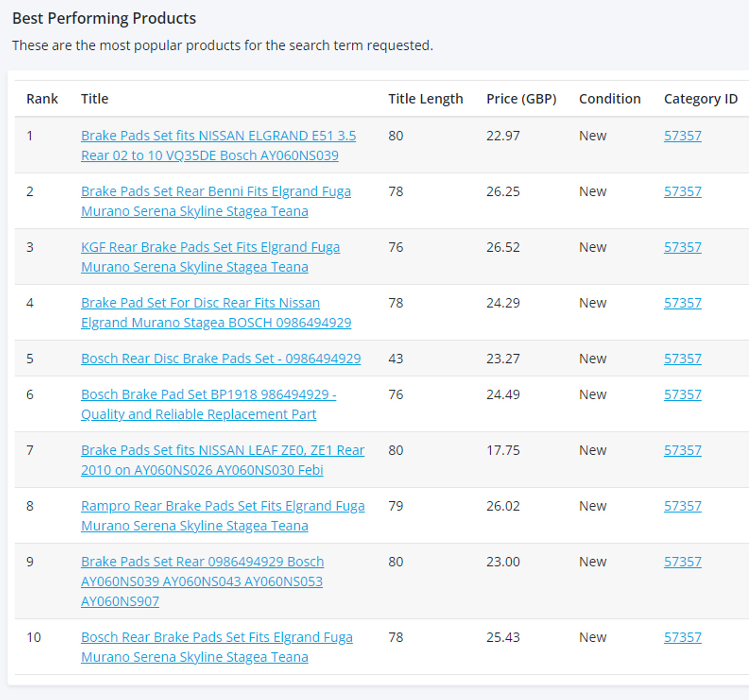
Task: Select the price value 24.29
Action: 503,303
